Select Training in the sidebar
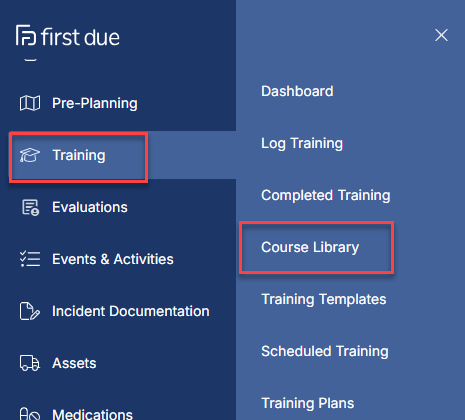 pyautogui.click(x=79, y=155)
